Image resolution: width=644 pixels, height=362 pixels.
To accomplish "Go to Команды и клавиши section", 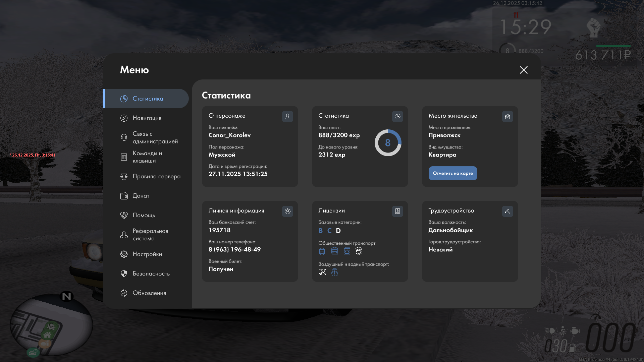I will (x=147, y=157).
